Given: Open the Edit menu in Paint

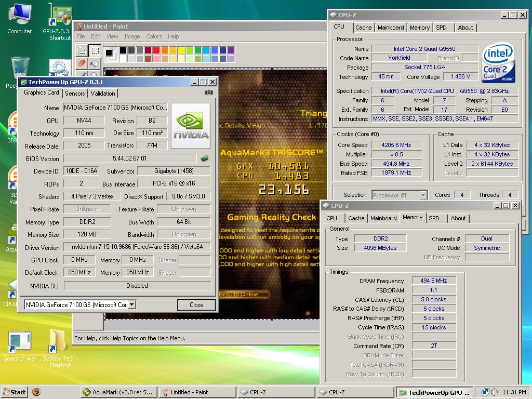Looking at the screenshot, I should point(96,36).
